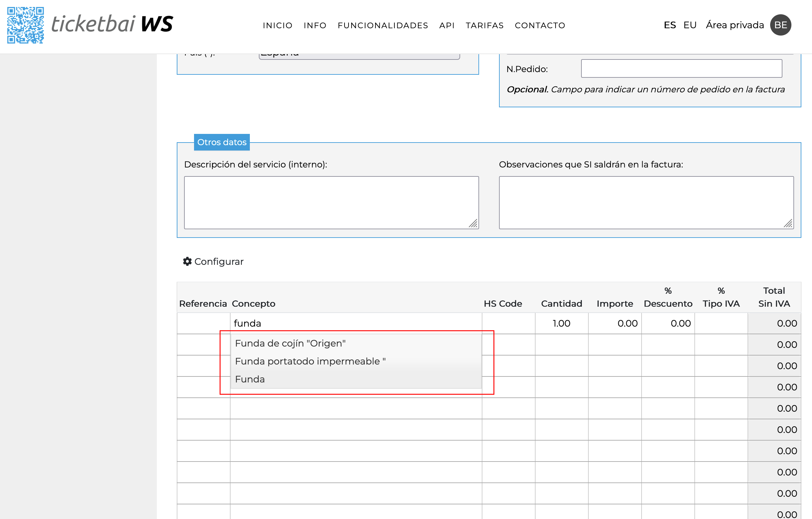812x519 pixels.
Task: Click resize handle of Observaciones textarea
Action: pyautogui.click(x=788, y=224)
